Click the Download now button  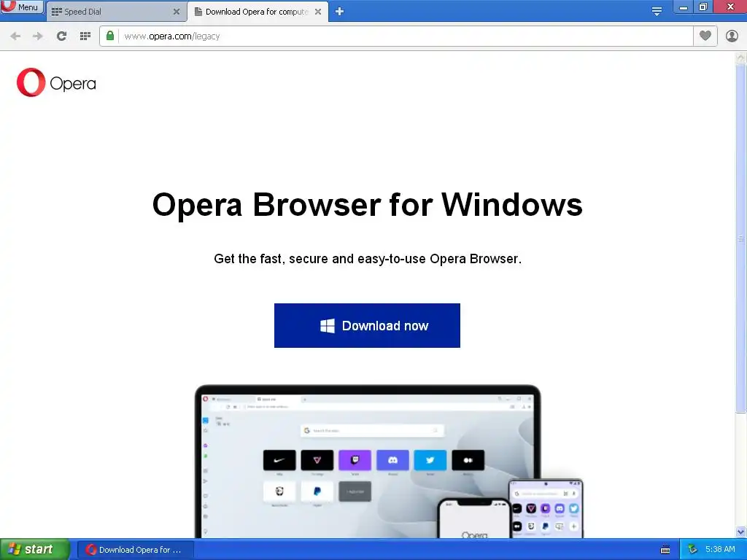click(367, 326)
